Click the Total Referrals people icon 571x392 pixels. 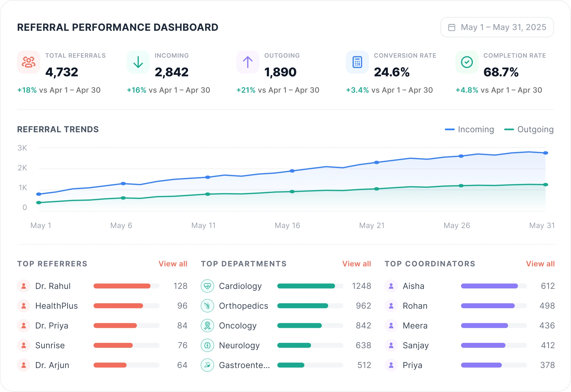pos(29,62)
